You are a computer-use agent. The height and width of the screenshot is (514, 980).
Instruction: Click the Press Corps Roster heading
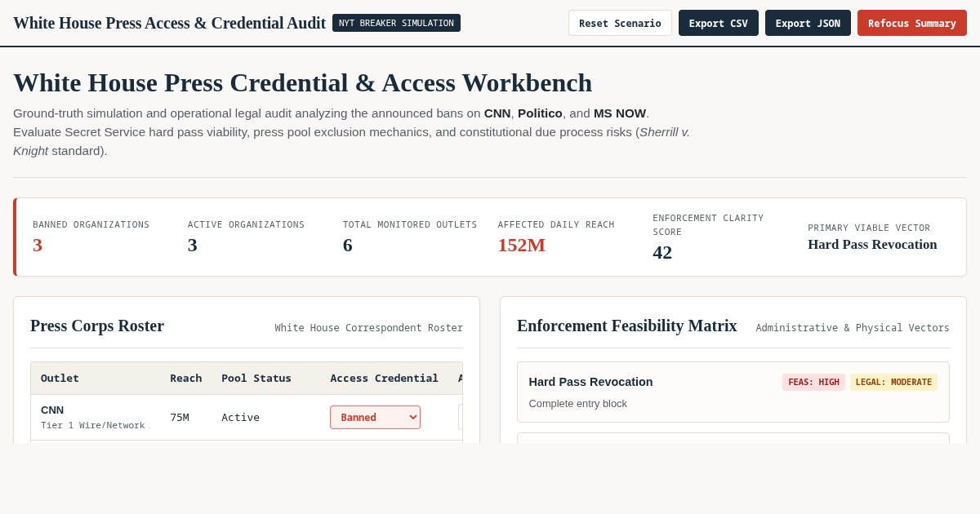pos(97,326)
